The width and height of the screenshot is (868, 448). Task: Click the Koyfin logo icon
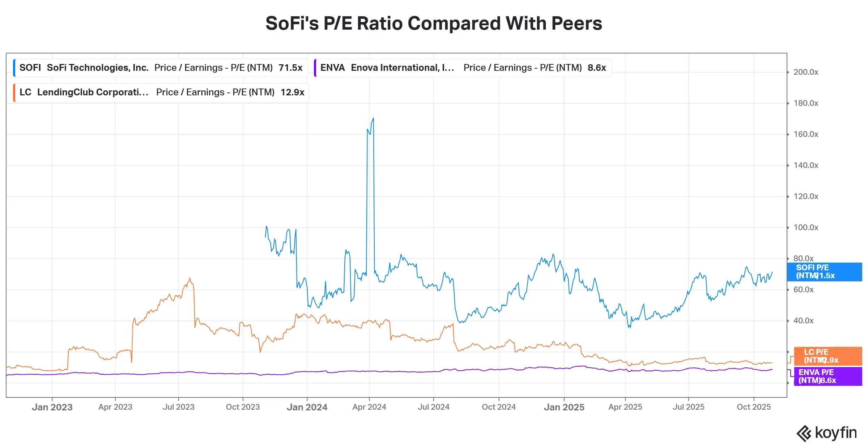pyautogui.click(x=804, y=433)
